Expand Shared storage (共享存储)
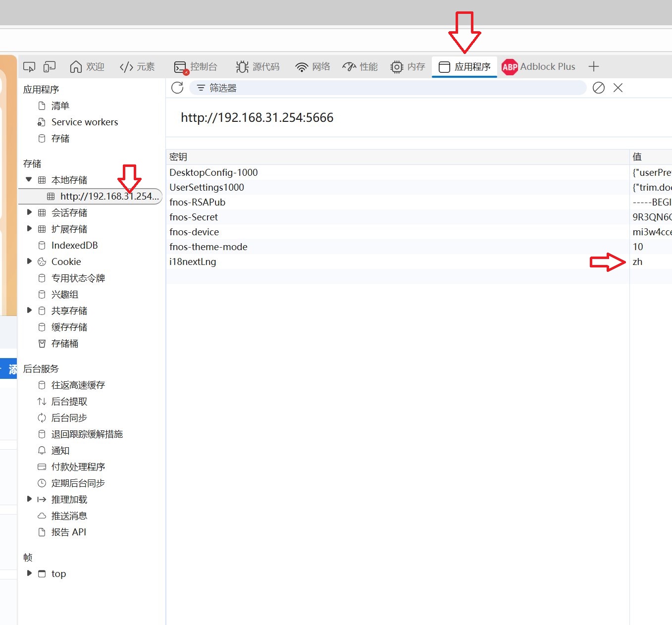 29,311
